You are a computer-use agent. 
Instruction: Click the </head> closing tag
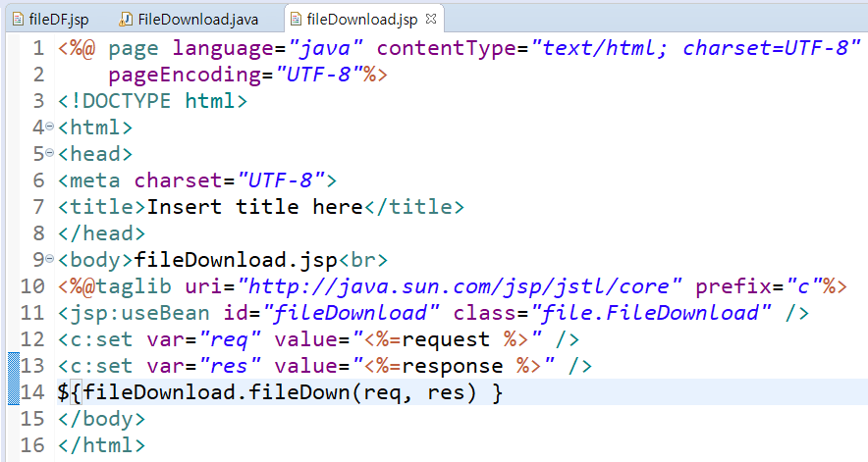101,233
